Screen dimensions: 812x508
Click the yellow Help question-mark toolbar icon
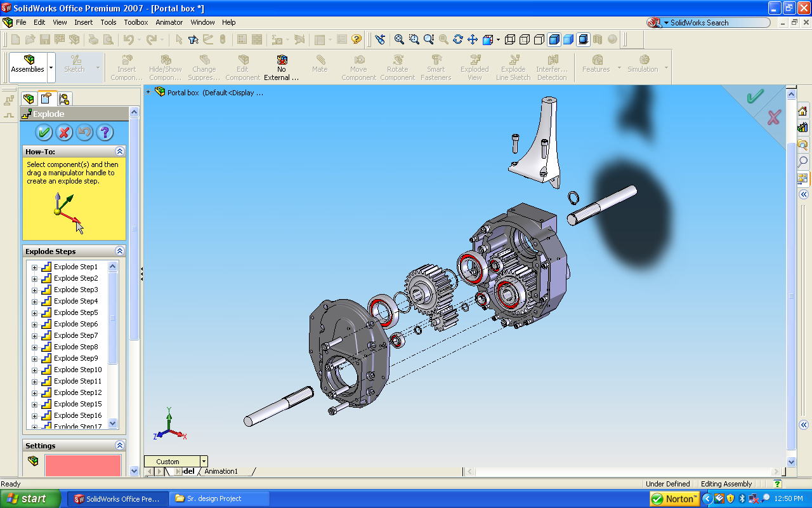(x=357, y=39)
